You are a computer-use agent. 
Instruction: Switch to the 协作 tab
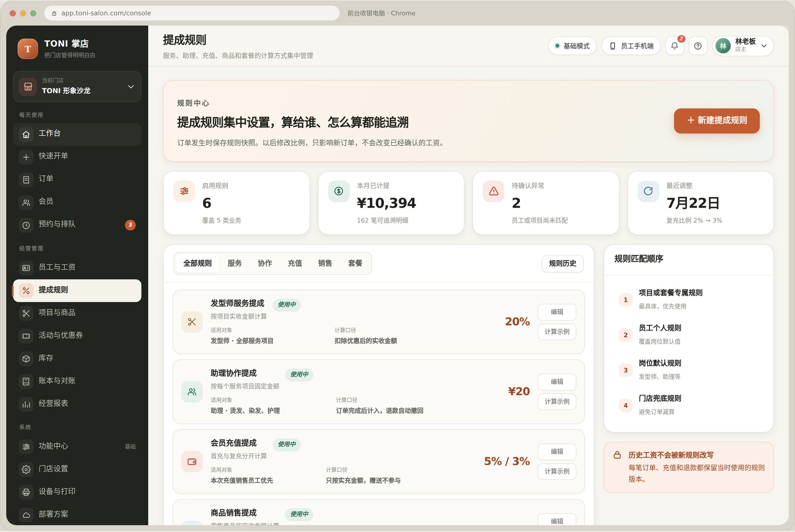265,263
